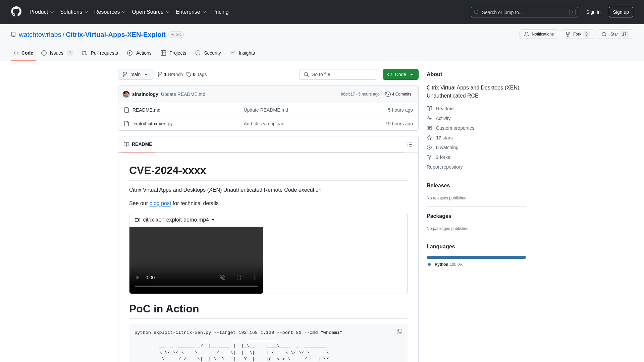Click the watchtowrlabs organization link
644x362 pixels.
click(x=40, y=35)
